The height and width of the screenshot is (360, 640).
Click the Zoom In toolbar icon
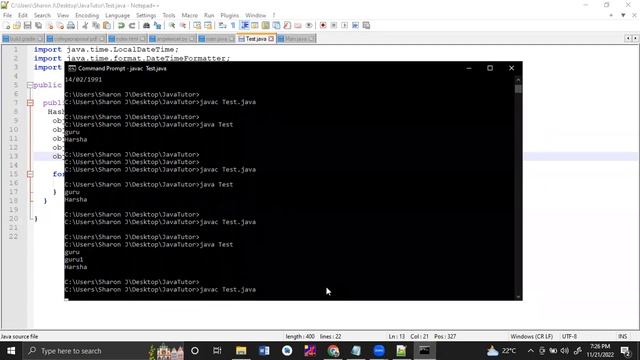click(172, 25)
